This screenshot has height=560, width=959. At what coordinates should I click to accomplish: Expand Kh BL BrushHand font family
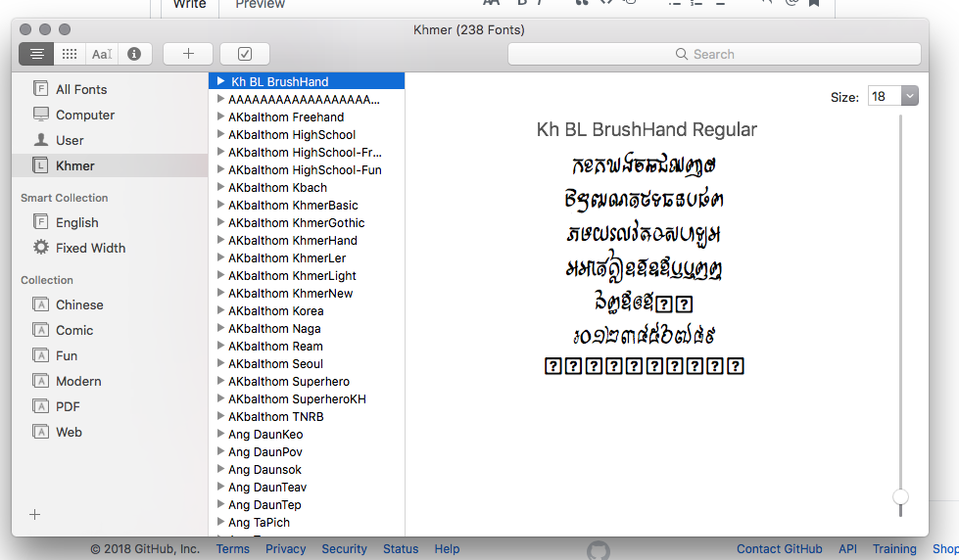tap(220, 81)
